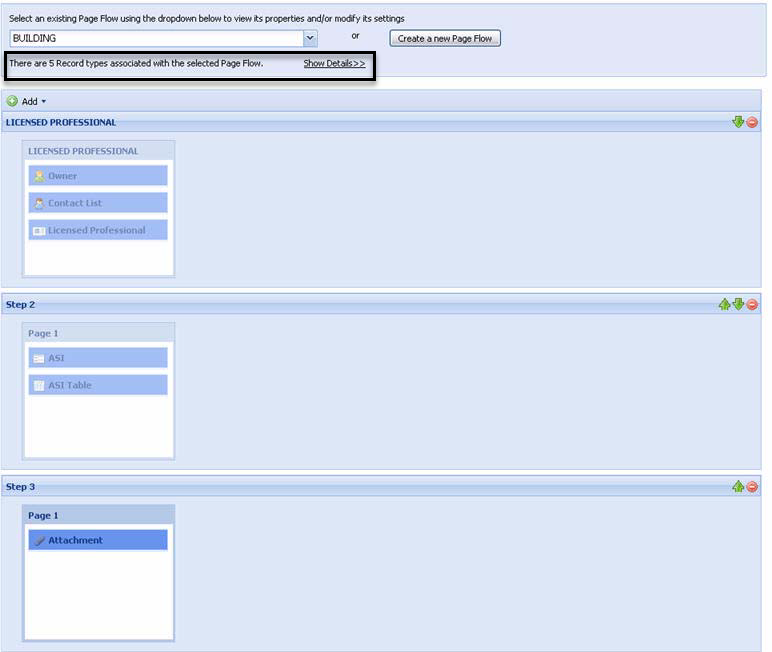772x652 pixels.
Task: Move Step 3 up
Action: tap(738, 487)
